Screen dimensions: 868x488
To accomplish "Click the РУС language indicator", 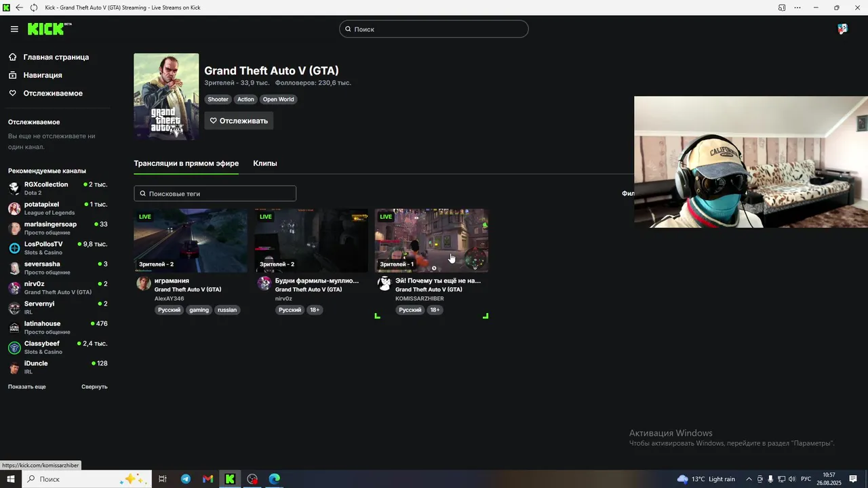I will [806, 479].
